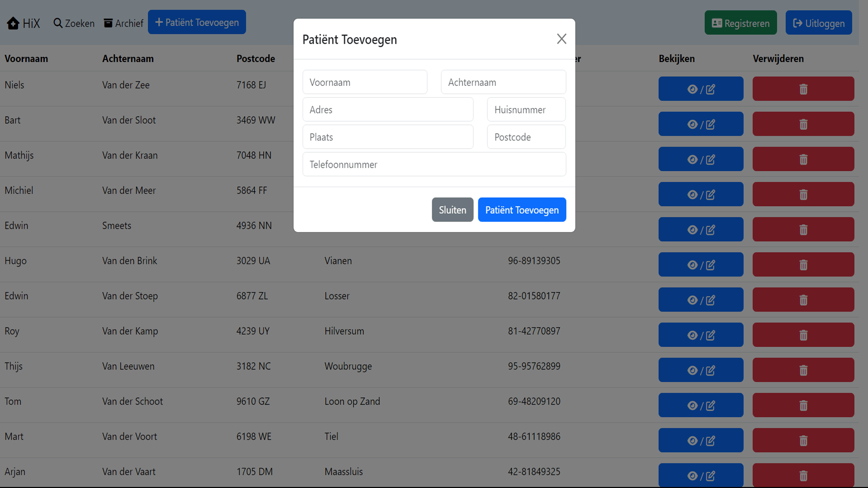The image size is (868, 488).
Task: Click the Sluiten button
Action: click(453, 210)
